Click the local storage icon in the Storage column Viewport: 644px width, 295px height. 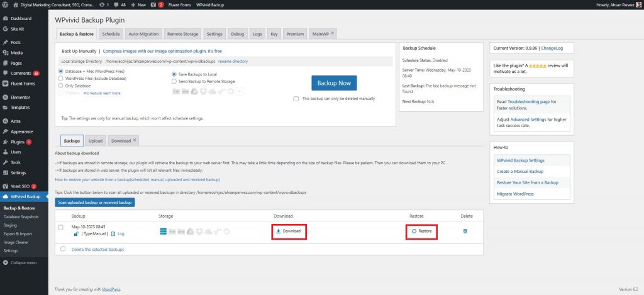click(163, 231)
